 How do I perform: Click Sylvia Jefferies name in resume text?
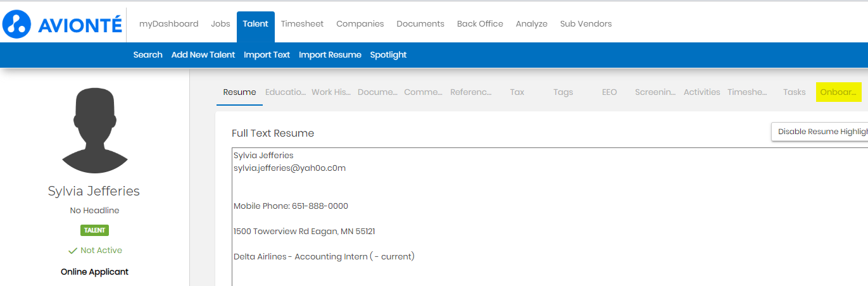click(263, 156)
